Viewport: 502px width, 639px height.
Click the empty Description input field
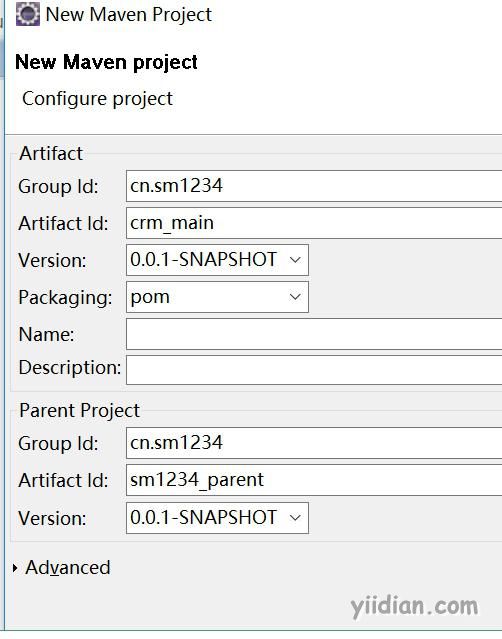(314, 370)
